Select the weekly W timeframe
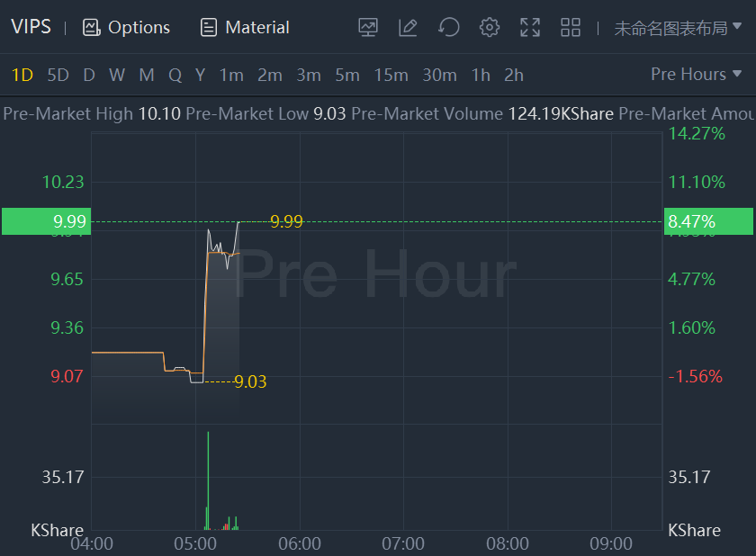 (x=117, y=75)
